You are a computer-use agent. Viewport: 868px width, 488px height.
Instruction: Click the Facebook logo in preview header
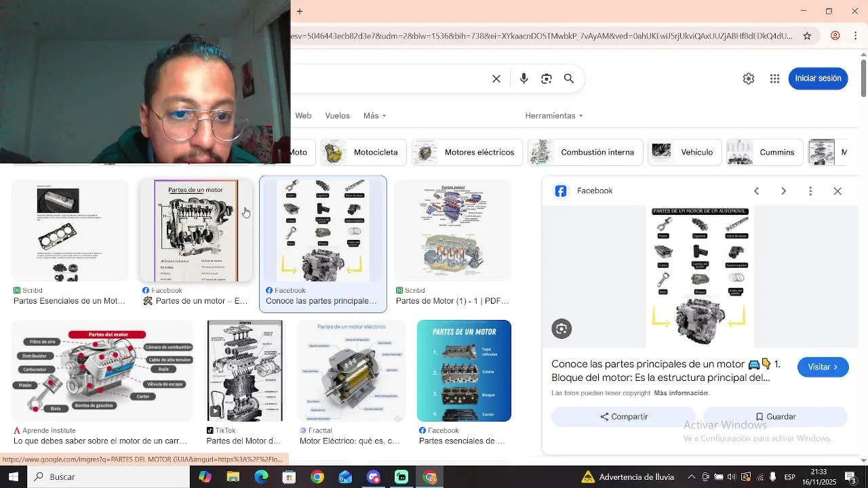(561, 191)
